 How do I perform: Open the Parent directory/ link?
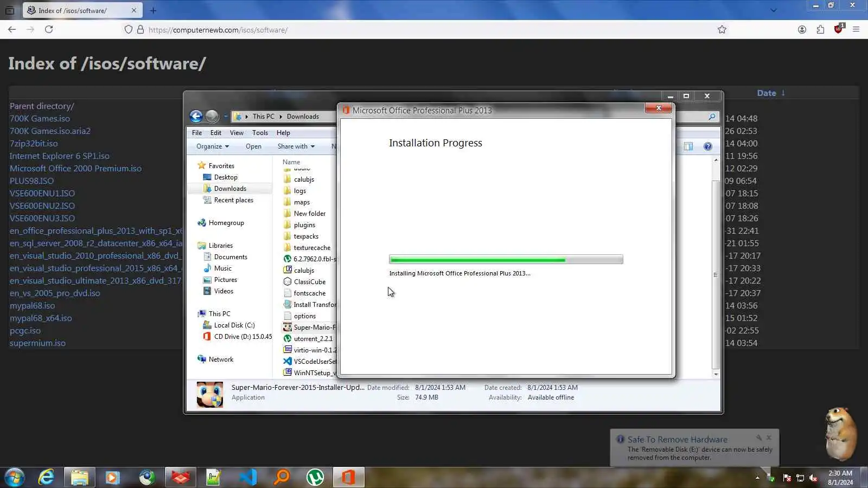[42, 106]
